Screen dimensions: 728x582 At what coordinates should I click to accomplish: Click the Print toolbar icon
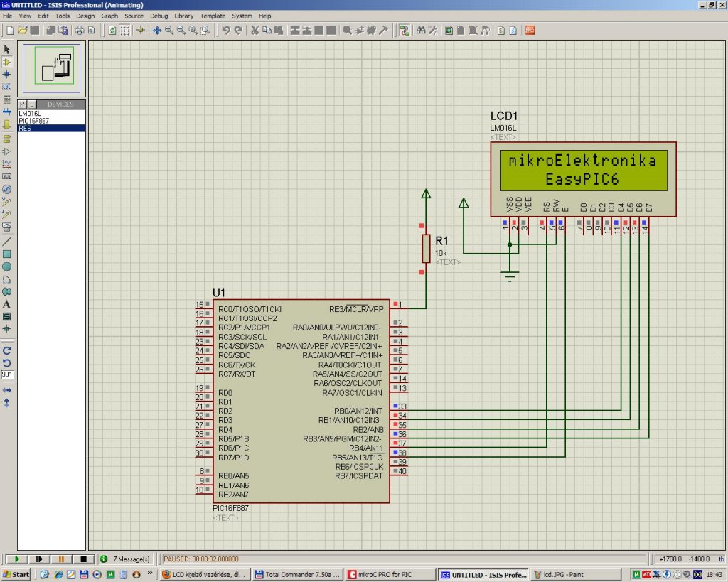point(80,30)
